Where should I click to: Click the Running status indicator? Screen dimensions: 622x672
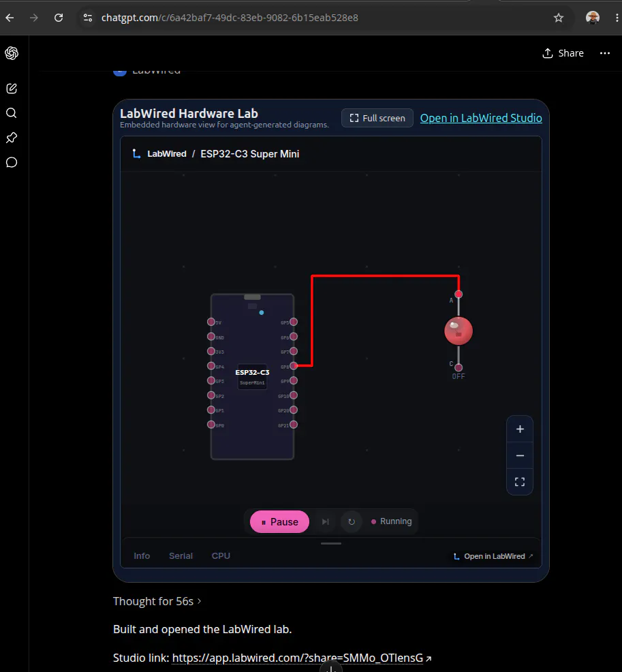point(392,521)
